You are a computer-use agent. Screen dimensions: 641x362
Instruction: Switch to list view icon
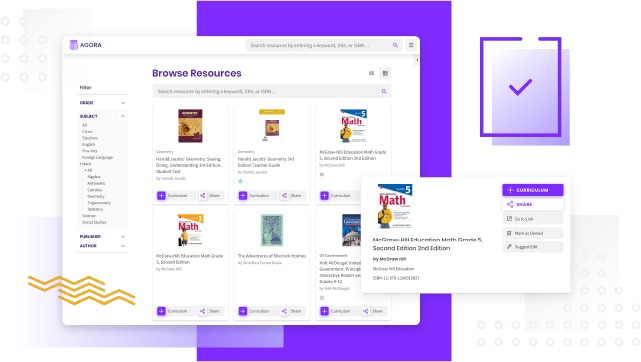point(372,73)
